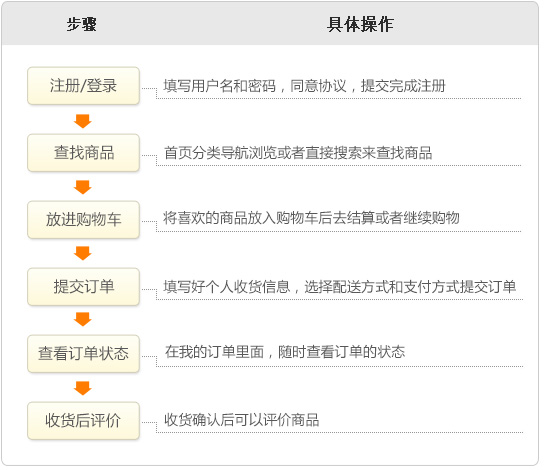Click description 首页分类导航浏览或者直接搜索
This screenshot has height=470, width=545.
(x=269, y=153)
